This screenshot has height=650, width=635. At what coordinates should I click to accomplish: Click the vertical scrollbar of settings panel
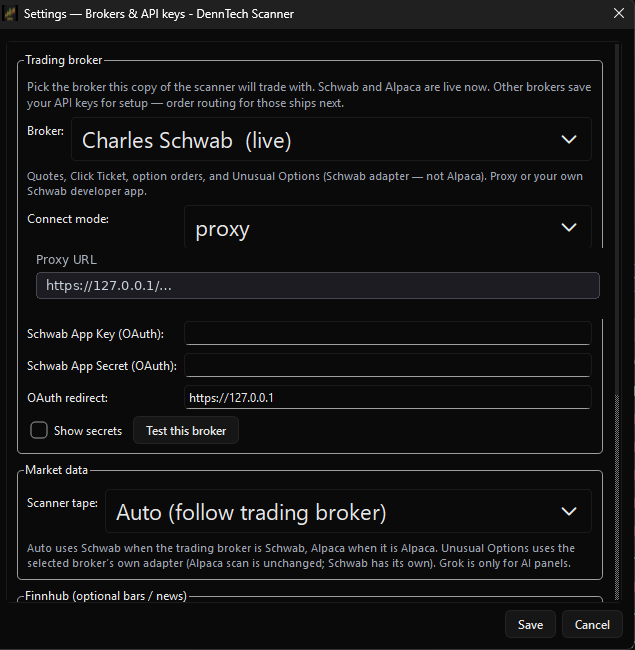tap(617, 497)
